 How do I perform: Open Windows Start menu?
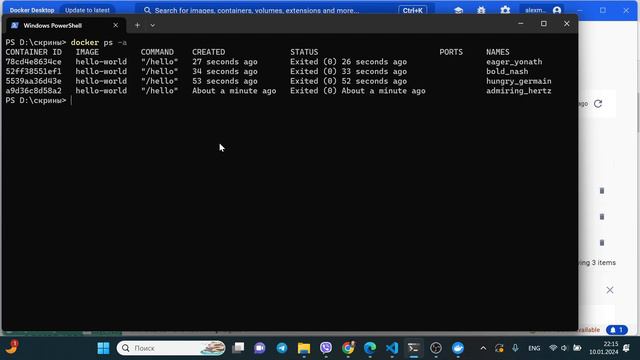(x=104, y=348)
